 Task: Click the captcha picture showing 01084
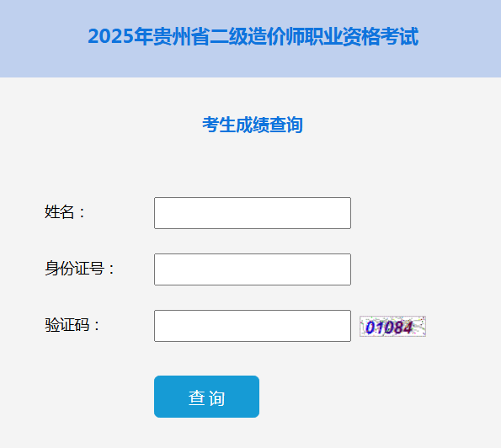click(392, 326)
